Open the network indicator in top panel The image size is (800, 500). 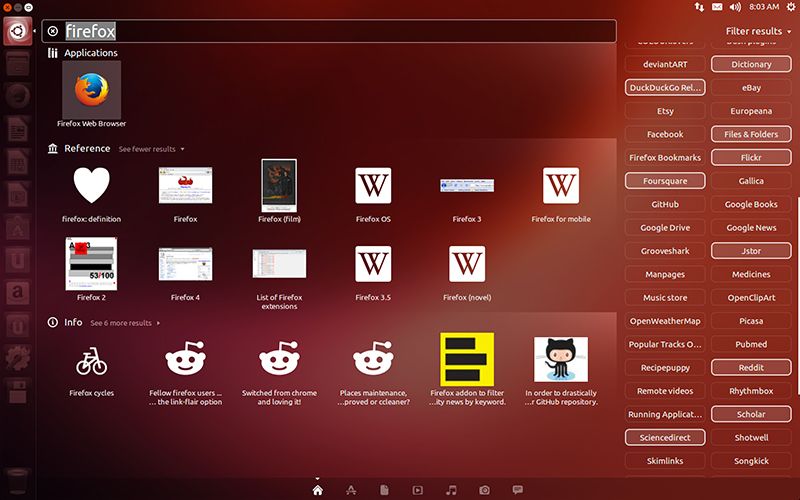(699, 7)
